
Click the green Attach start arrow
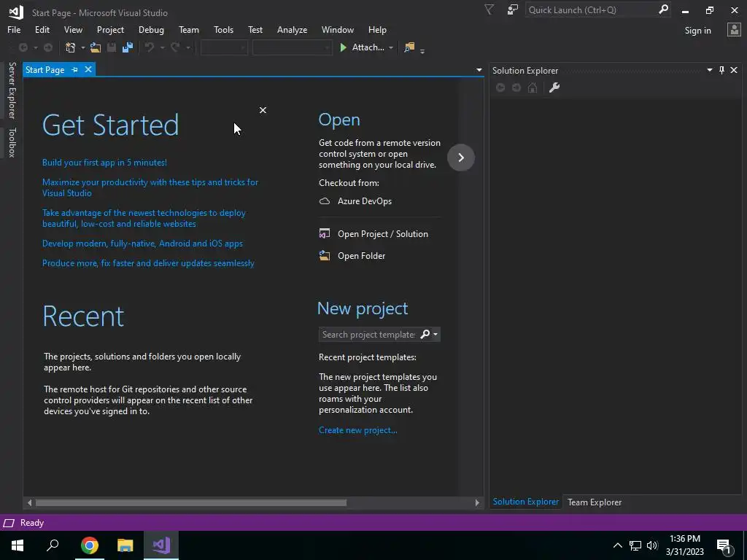pos(343,47)
